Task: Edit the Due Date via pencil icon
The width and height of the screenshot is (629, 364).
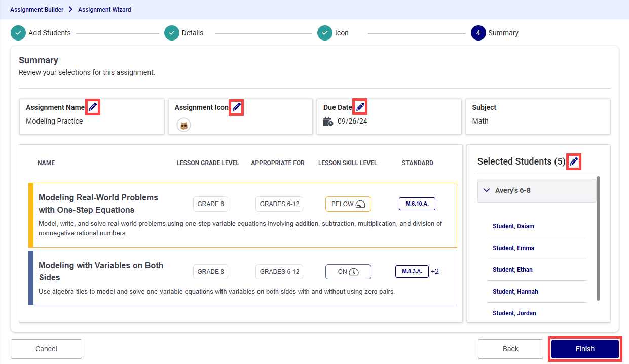Action: tap(360, 107)
